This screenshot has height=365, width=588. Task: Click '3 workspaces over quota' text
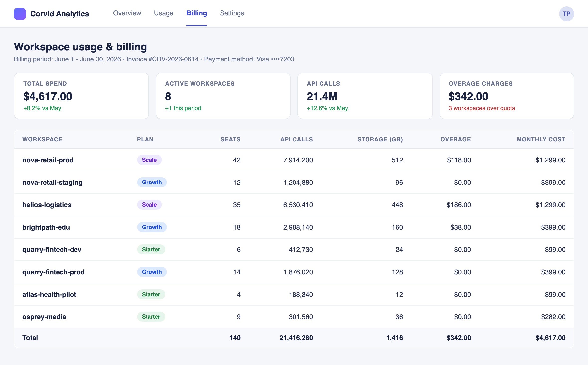pos(482,108)
